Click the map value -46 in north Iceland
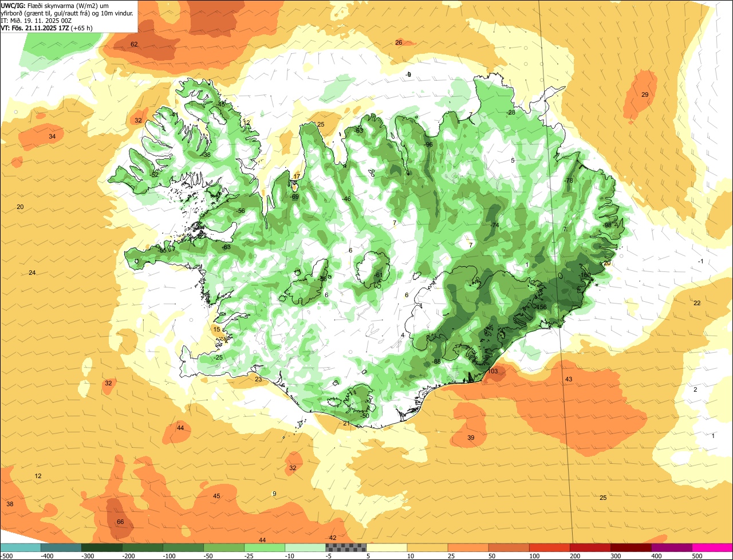Viewport: 733px width, 560px height. [346, 199]
